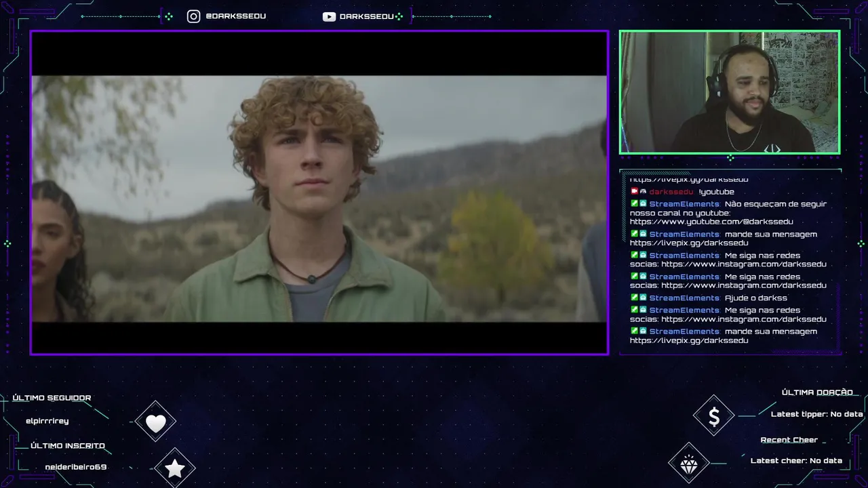Click the StreamElements name on 'Ajude o darkss' message
868x488 pixels.
[x=684, y=298]
